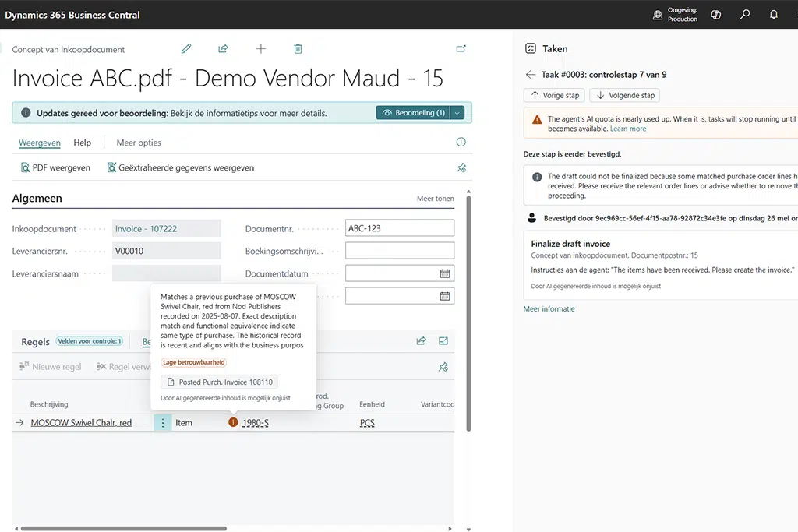Maximize the Regels section icon
The width and height of the screenshot is (798, 532).
point(443,340)
